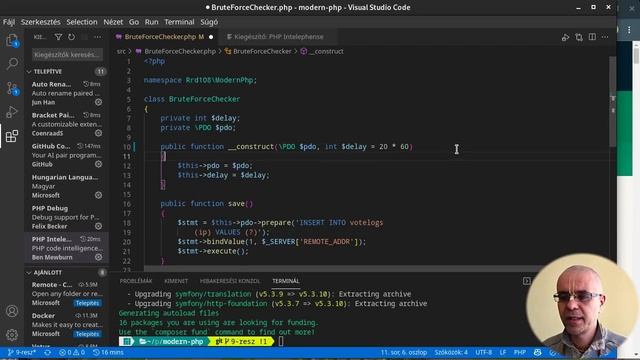The height and width of the screenshot is (360, 640).
Task: Click the 9-resz branch in status bar
Action: (x=22, y=352)
